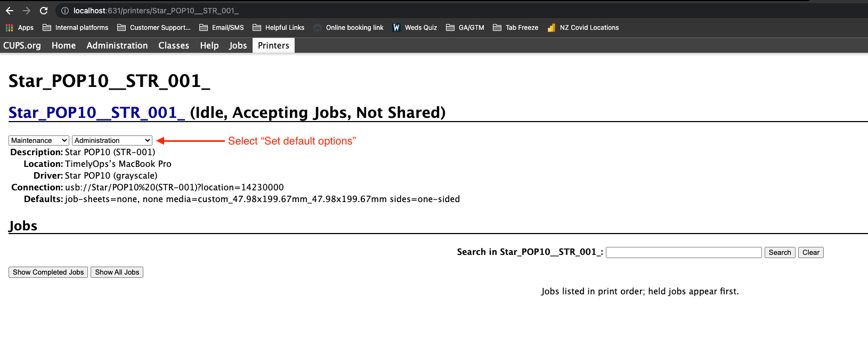
Task: Open the Administration tab in top navigation
Action: (x=117, y=45)
